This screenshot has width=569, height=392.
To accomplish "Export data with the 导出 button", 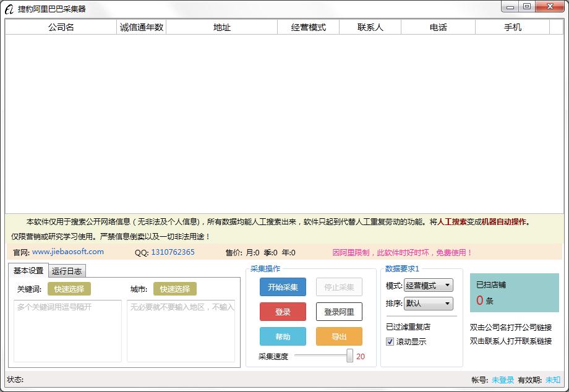I will pos(339,336).
